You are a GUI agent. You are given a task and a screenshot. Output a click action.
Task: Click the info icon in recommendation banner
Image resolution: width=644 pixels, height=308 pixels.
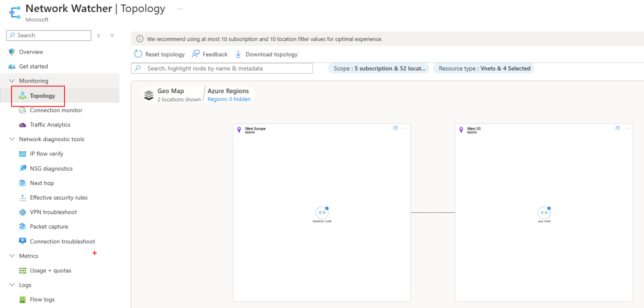[x=140, y=39]
